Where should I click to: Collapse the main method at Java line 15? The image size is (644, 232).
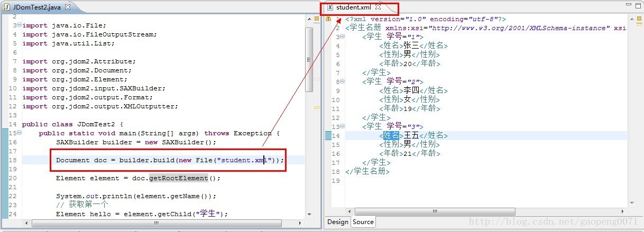[x=20, y=133]
